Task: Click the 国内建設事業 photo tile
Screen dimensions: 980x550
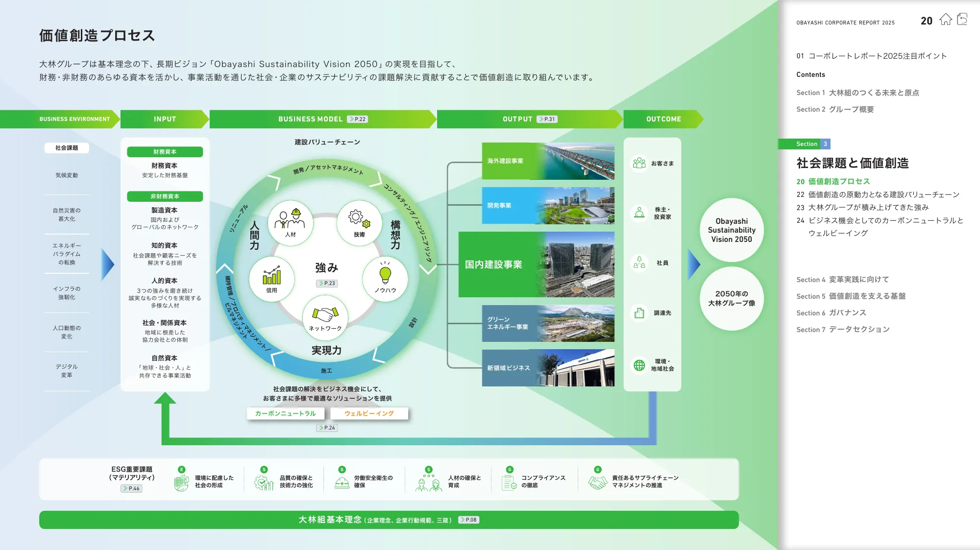Action: point(536,264)
